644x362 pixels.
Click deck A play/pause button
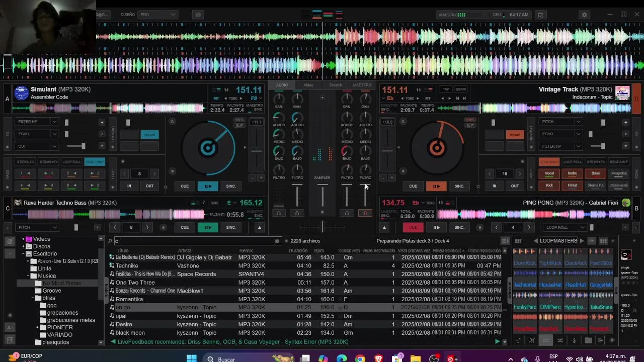coord(208,186)
